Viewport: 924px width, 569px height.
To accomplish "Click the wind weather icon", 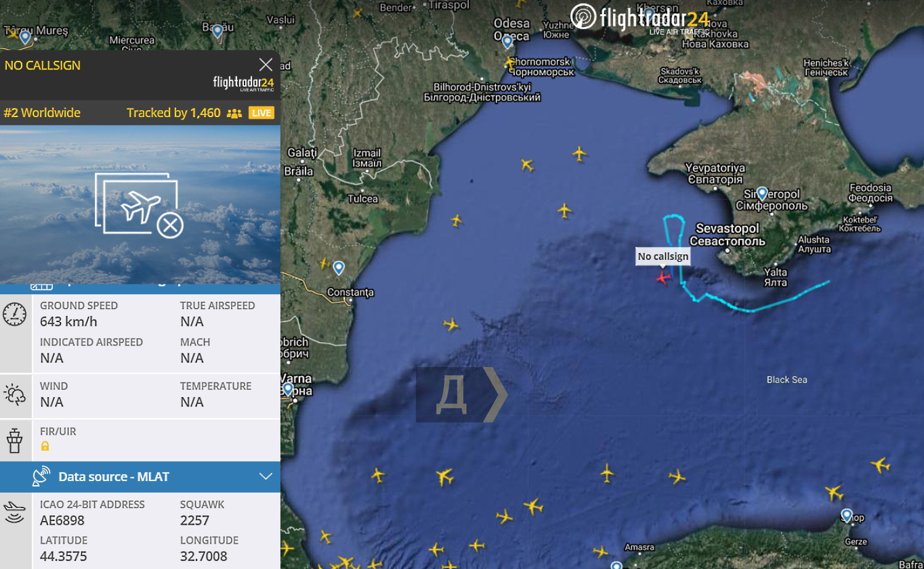I will click(x=15, y=394).
